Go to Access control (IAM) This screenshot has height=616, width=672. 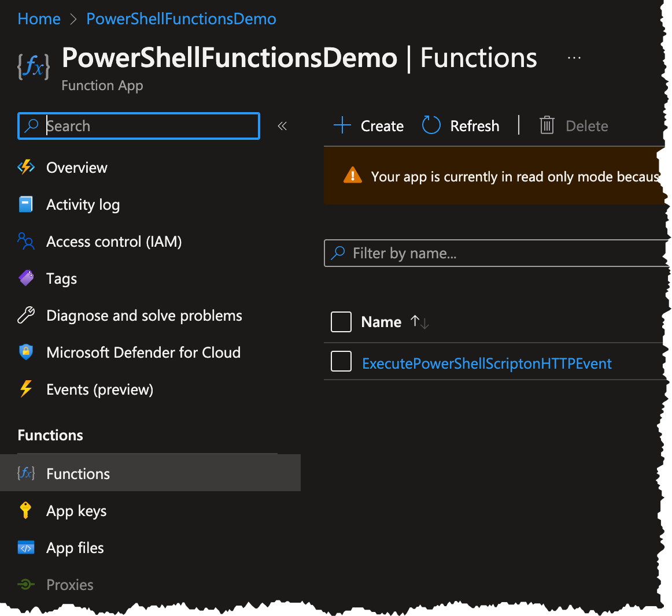(114, 242)
